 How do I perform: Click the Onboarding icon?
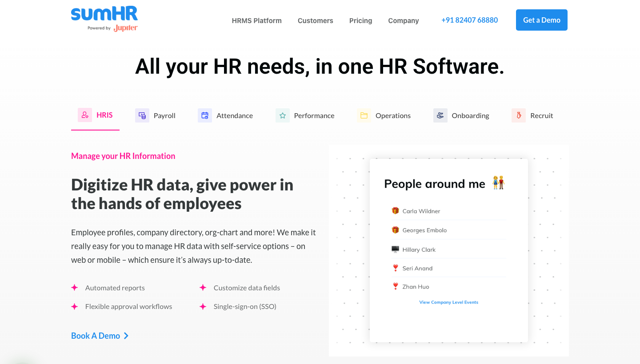pyautogui.click(x=440, y=115)
